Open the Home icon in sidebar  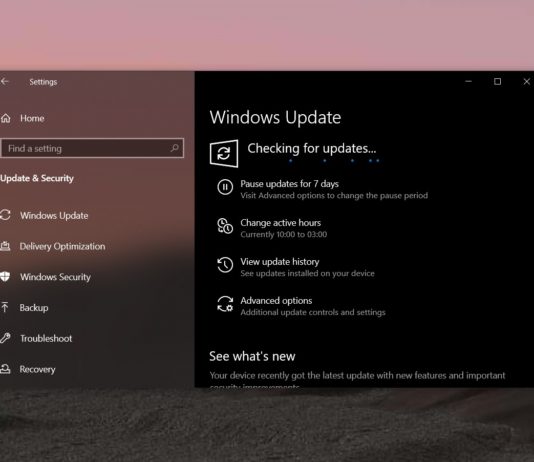(x=6, y=118)
